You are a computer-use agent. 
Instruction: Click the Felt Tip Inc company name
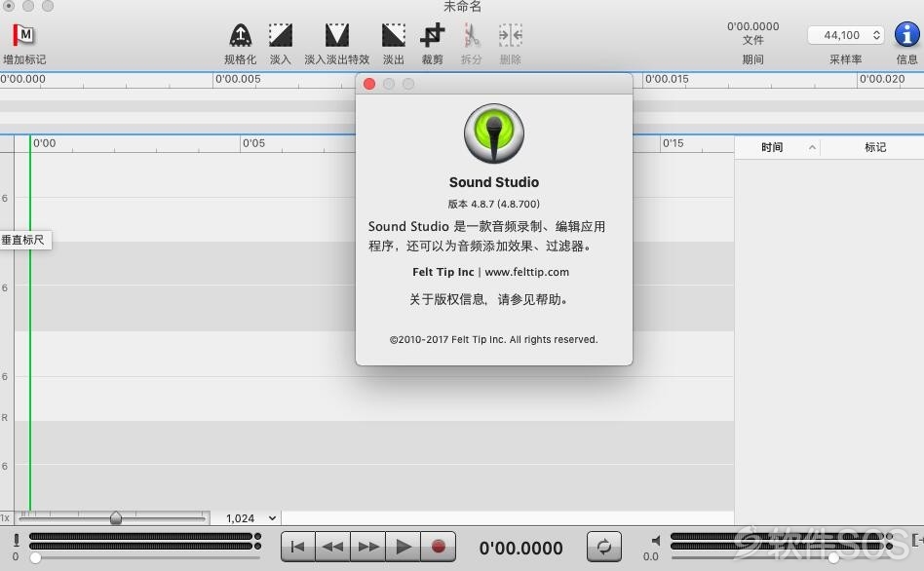(443, 272)
